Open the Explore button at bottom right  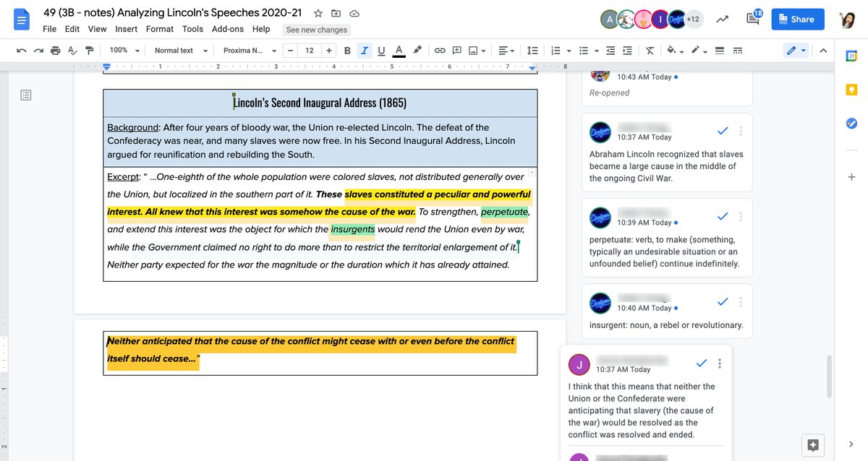[x=813, y=444]
